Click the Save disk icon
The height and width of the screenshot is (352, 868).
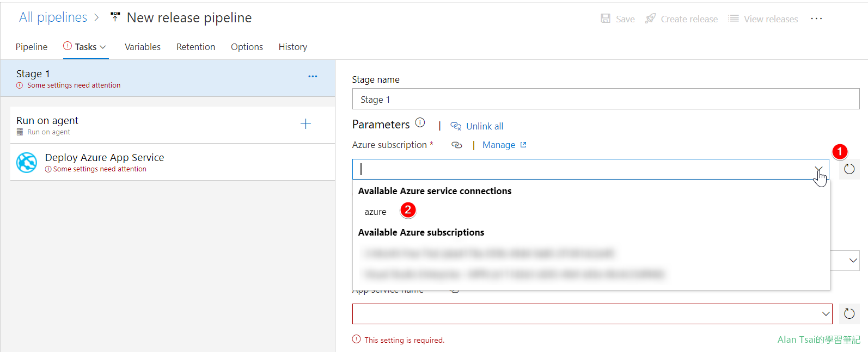coord(606,18)
